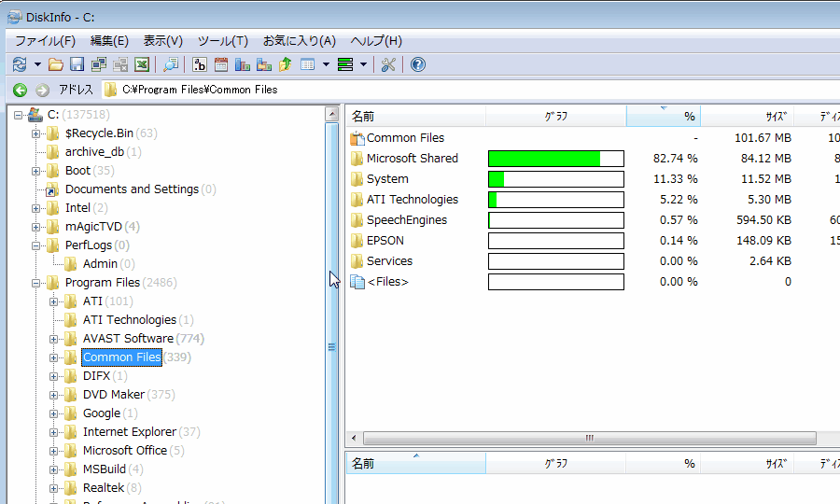
Task: Open dropdown arrow beside green bars icon
Action: pyautogui.click(x=363, y=64)
